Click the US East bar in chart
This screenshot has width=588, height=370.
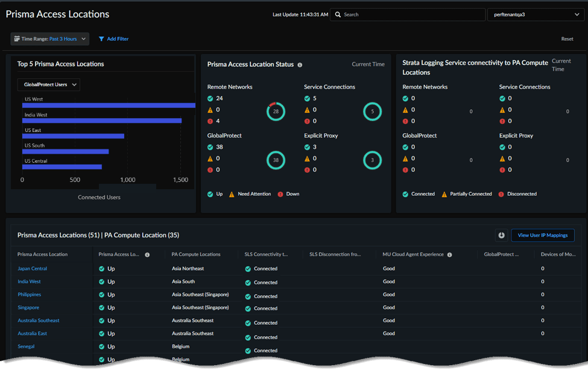(x=73, y=136)
